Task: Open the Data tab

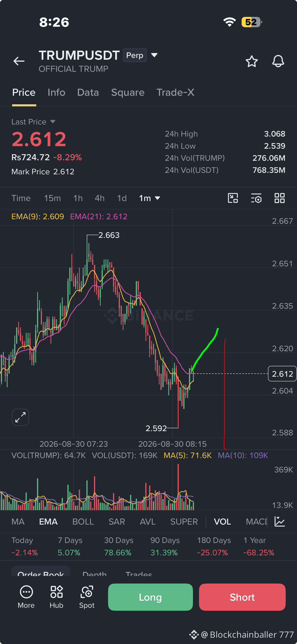Action: click(x=88, y=93)
